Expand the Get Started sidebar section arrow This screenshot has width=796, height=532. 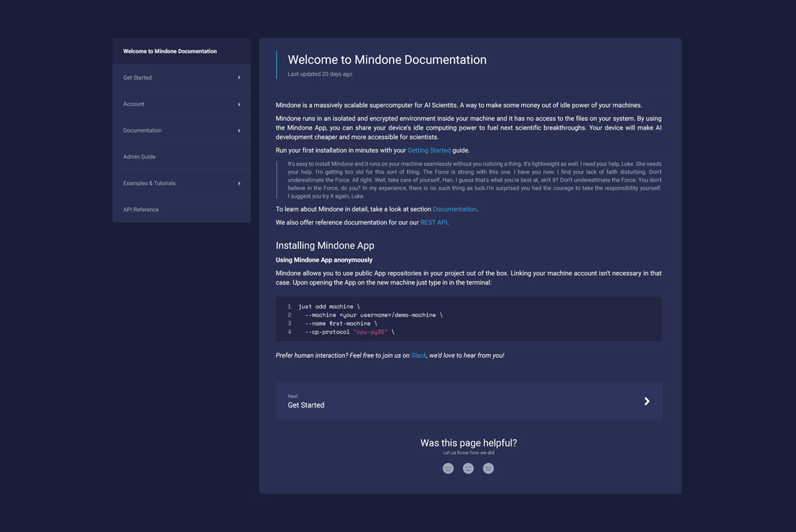[x=239, y=77]
